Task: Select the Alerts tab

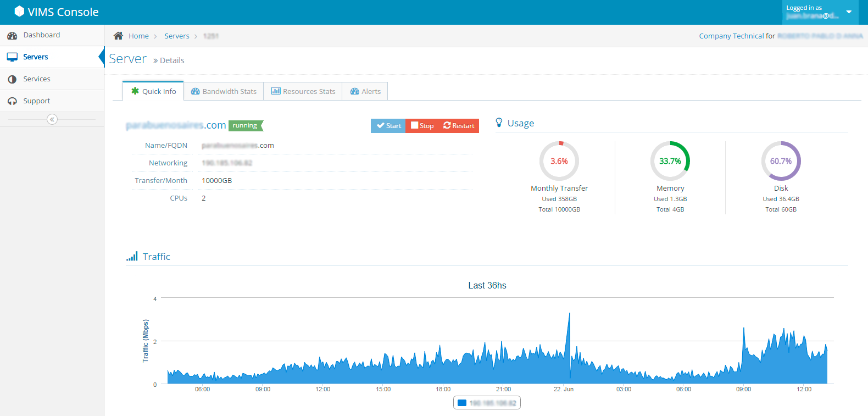Action: pyautogui.click(x=365, y=91)
